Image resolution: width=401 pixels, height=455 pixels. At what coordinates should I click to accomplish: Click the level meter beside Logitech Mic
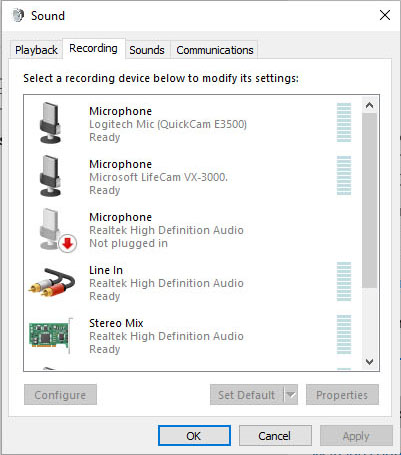344,123
